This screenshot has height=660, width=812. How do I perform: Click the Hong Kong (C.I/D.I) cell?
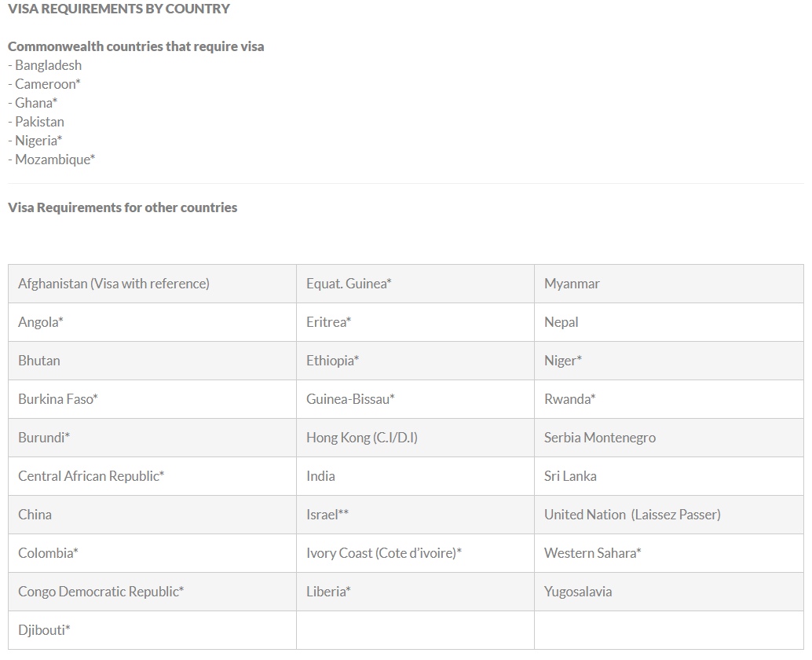click(x=362, y=438)
